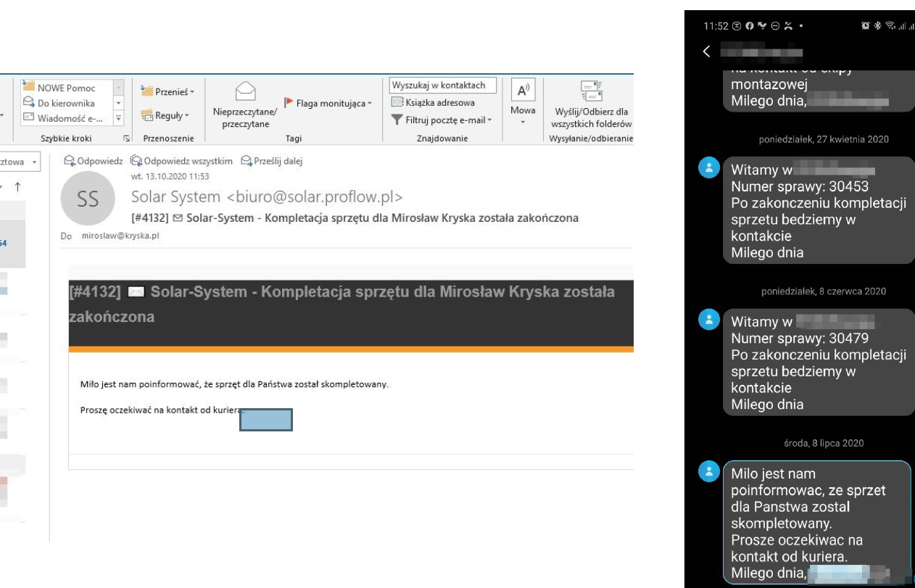Click the SS sender avatar circle
The width and height of the screenshot is (915, 588).
pos(88,199)
